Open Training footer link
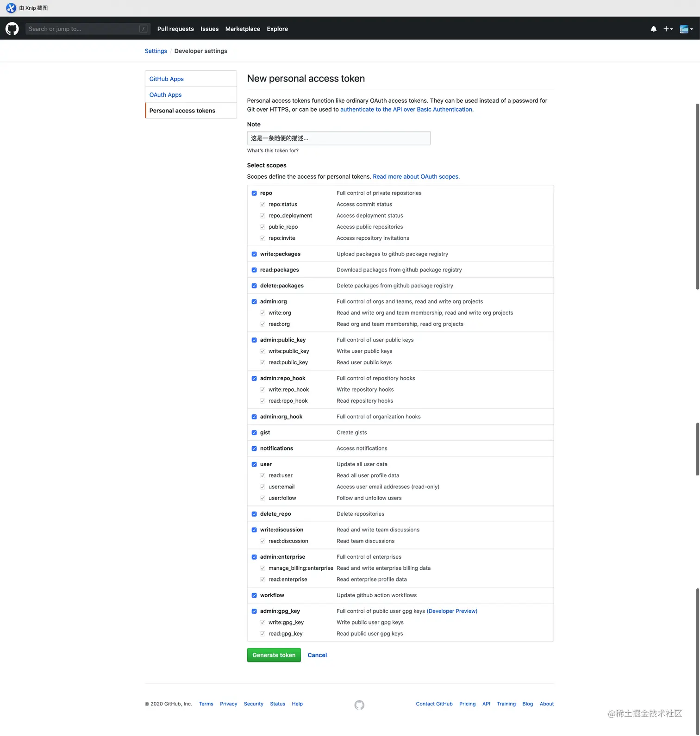This screenshot has height=736, width=700. 506,704
